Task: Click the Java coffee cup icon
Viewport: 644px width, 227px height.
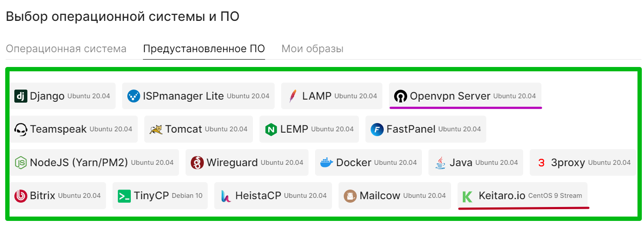Action: point(440,163)
